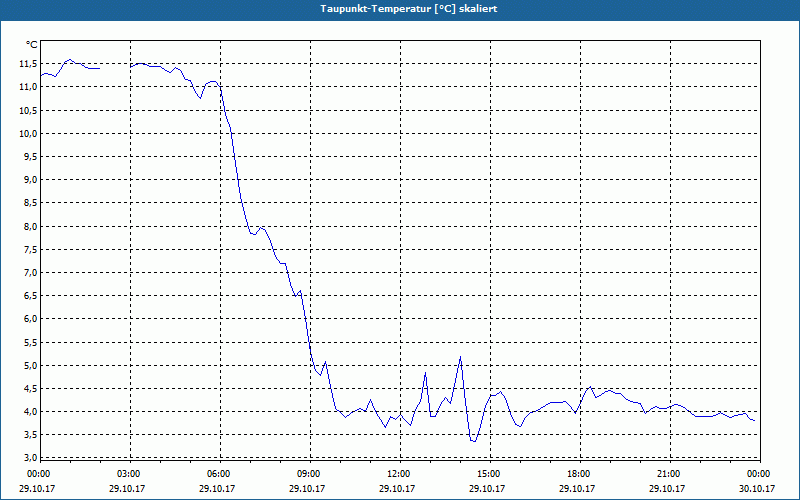The image size is (800, 500).
Task: Click the 4,0 y-axis label
Action: (30, 412)
